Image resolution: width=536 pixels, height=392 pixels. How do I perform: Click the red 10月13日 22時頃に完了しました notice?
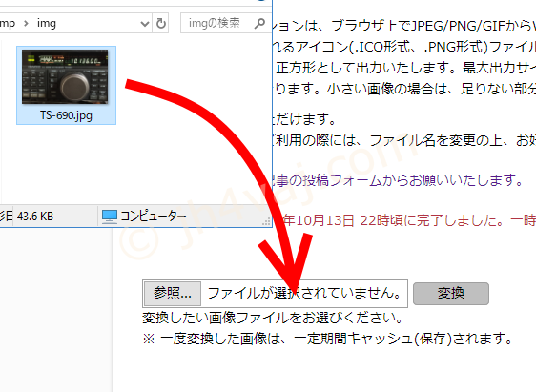pyautogui.click(x=409, y=220)
